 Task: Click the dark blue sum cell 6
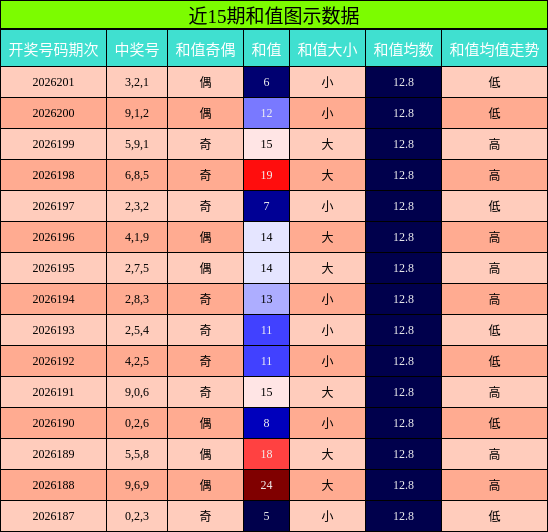267,82
